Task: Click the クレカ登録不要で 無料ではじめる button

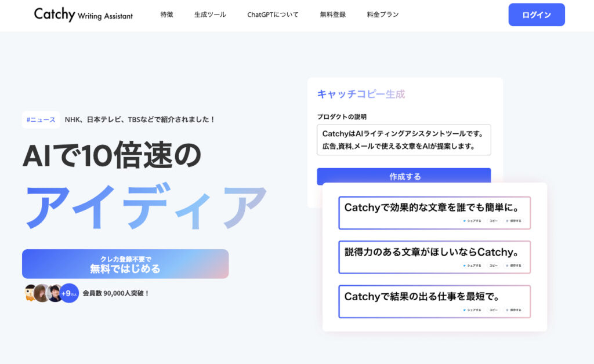Action: click(x=125, y=264)
